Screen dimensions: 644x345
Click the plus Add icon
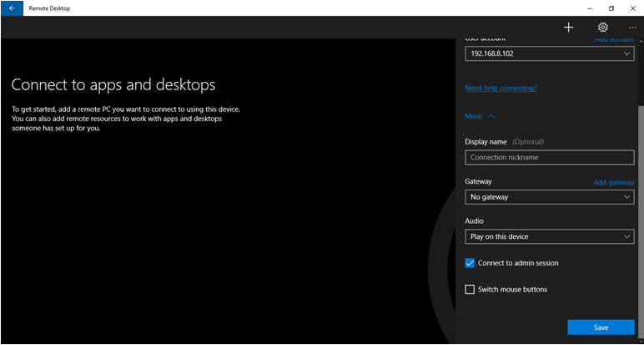[568, 28]
